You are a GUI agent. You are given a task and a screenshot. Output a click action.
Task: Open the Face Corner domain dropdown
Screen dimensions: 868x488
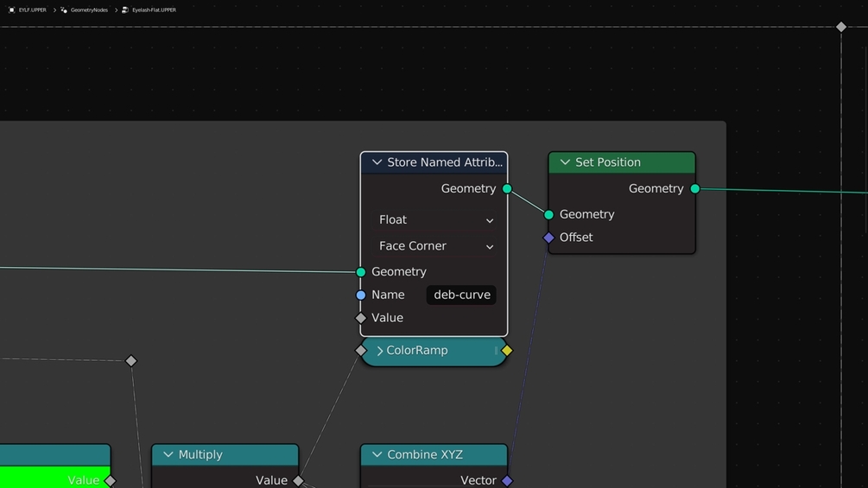(434, 245)
